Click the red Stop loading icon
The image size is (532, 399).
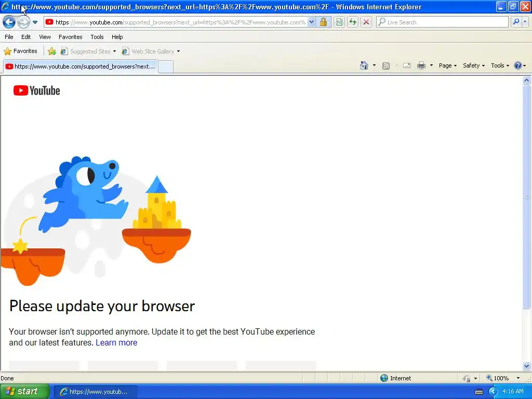(x=366, y=22)
